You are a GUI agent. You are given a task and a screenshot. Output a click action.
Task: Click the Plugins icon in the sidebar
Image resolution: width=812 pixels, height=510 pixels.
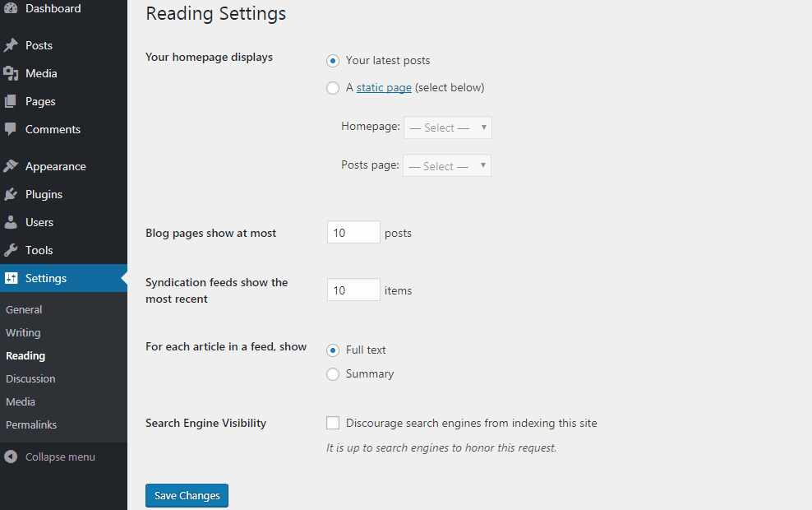click(12, 194)
